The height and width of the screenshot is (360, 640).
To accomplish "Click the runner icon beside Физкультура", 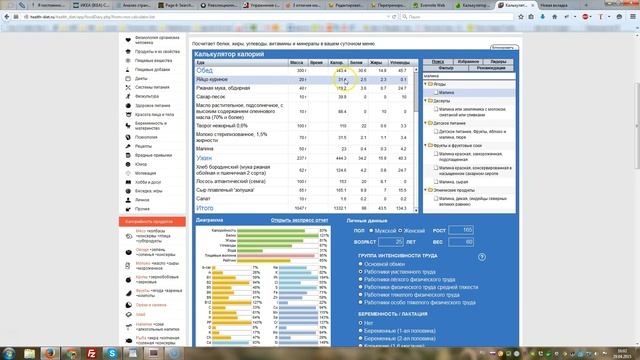I will [x=128, y=96].
